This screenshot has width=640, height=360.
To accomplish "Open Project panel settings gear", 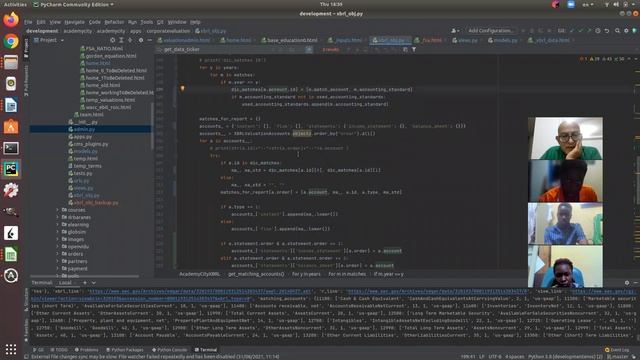I will (x=141, y=40).
